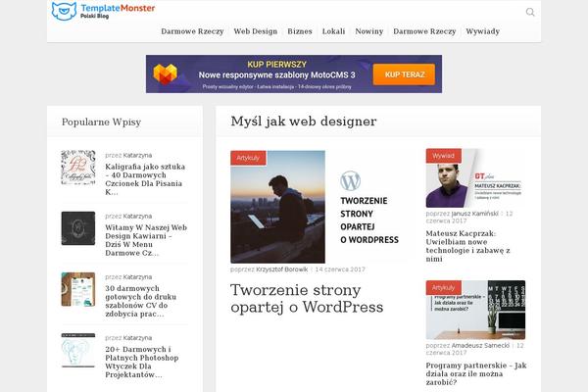Click the TemplateMonster Polski Blog logo

(x=103, y=11)
